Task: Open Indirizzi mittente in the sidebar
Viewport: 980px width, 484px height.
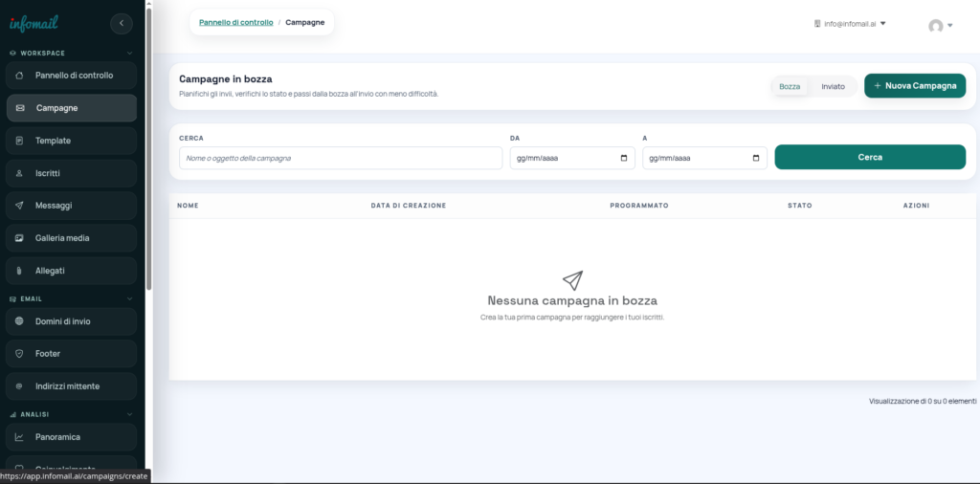Action: [67, 386]
